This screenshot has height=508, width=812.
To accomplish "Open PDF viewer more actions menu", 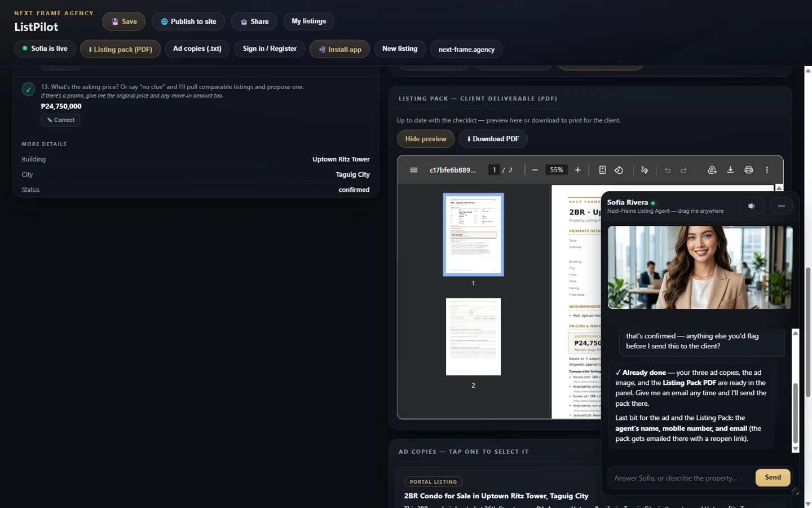I will [x=767, y=170].
